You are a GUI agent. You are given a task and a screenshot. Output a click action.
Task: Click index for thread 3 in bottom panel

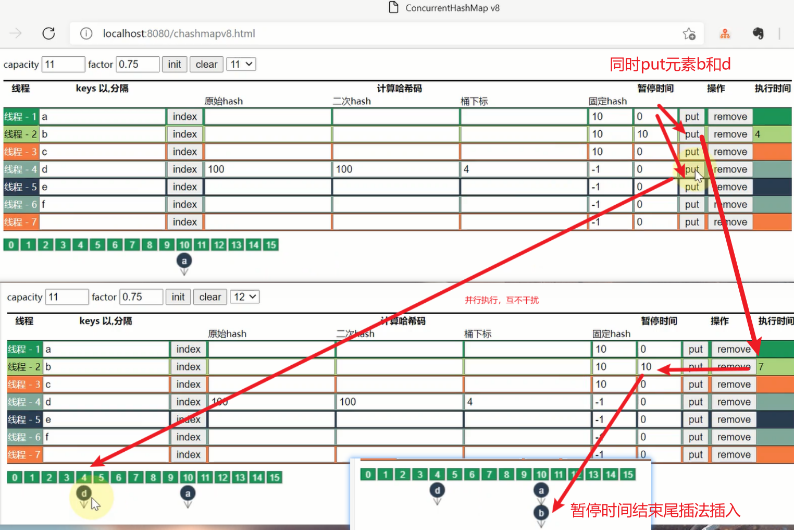[189, 385]
